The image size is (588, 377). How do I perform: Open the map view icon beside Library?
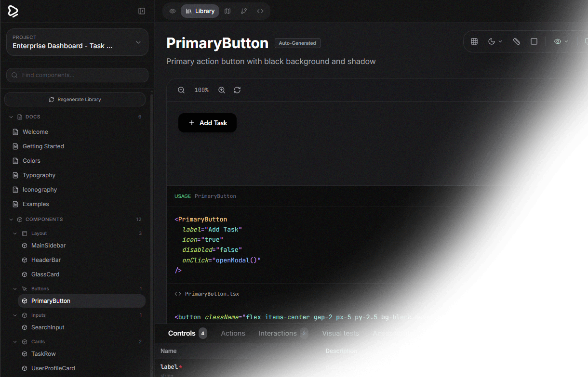point(227,11)
